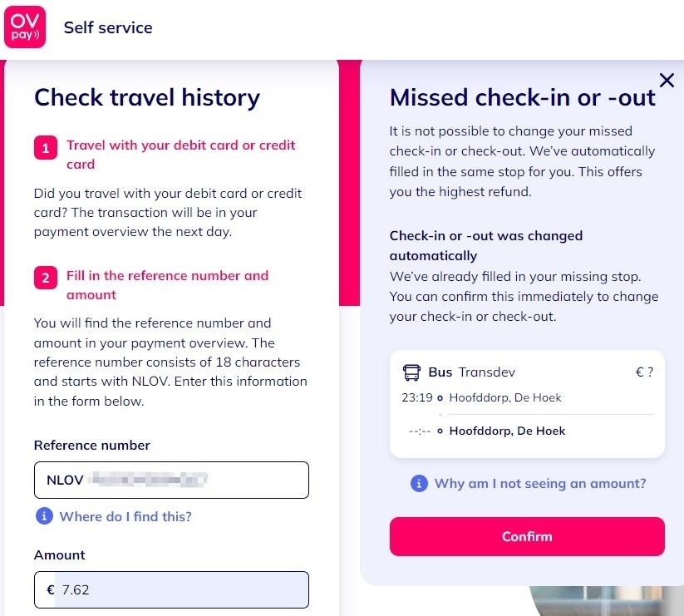Screen dimensions: 684x616
Task: Focus the Amount input field
Action: (183, 590)
